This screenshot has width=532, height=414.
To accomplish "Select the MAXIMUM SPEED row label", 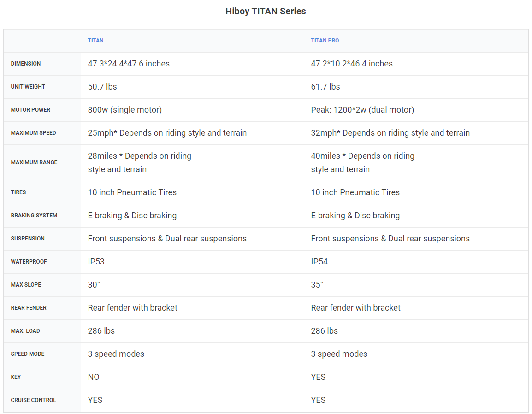I will pyautogui.click(x=33, y=133).
